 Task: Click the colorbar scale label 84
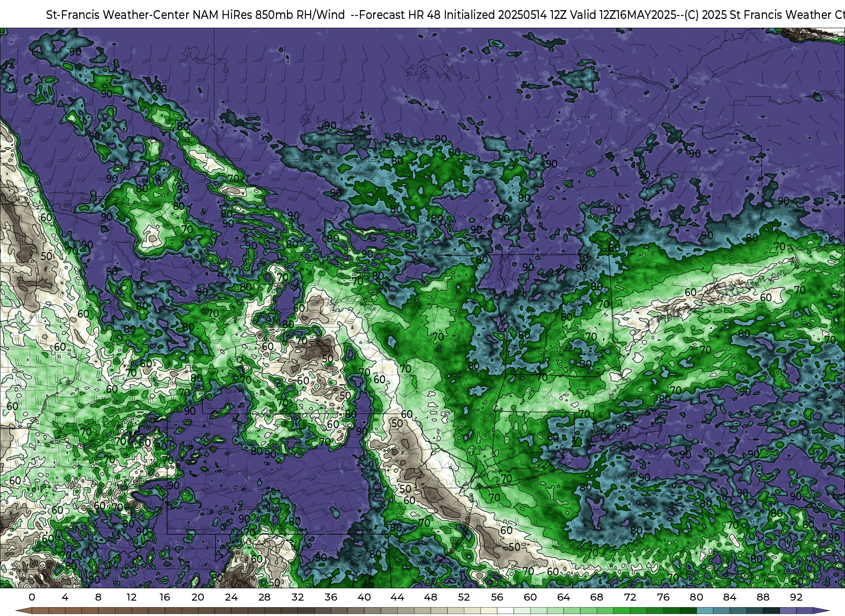tap(730, 597)
